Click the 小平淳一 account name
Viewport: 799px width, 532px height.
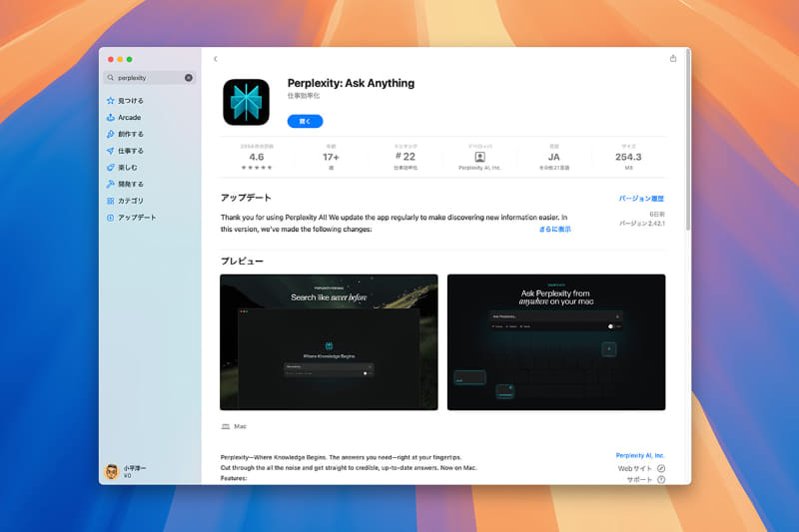(x=135, y=468)
